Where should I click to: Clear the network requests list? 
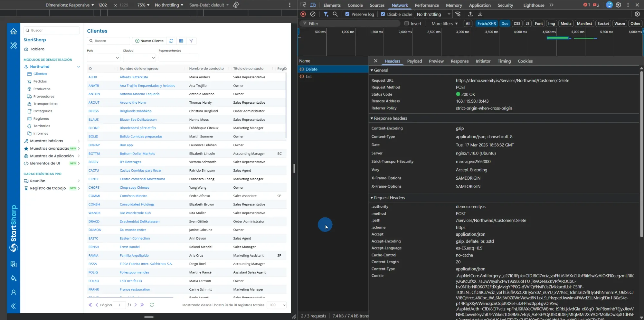point(313,14)
